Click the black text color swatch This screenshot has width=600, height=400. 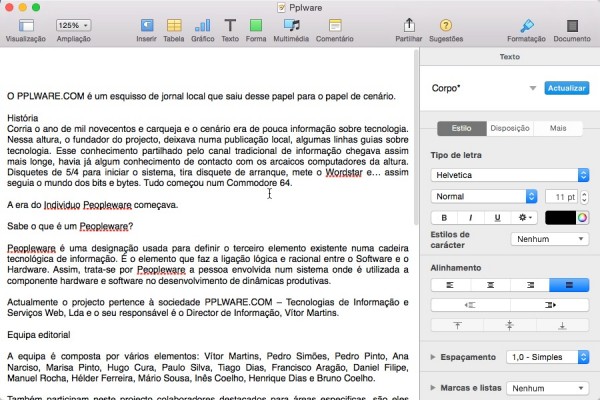pos(560,217)
